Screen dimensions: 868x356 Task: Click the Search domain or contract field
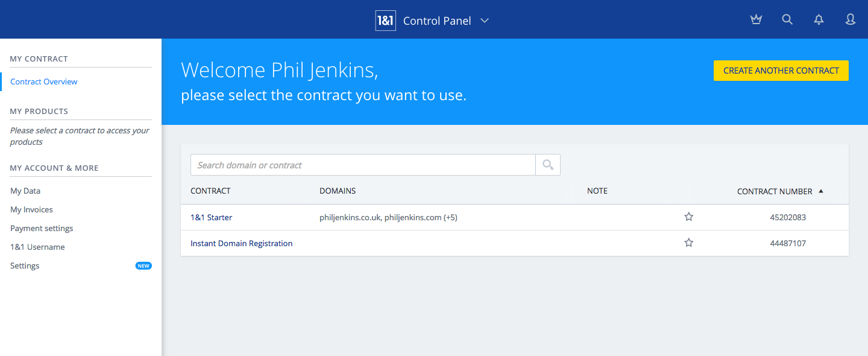363,165
